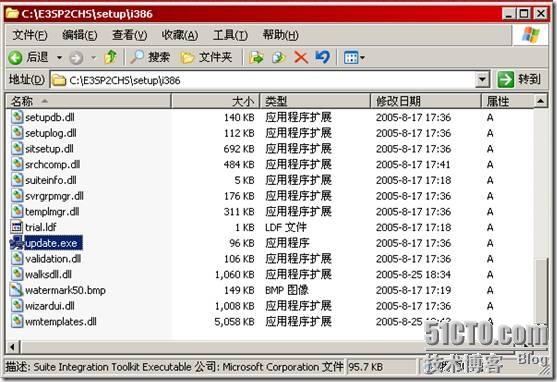Screen dimensions: 557x382
Task: Open the 帮助(H) menu
Action: pos(280,35)
